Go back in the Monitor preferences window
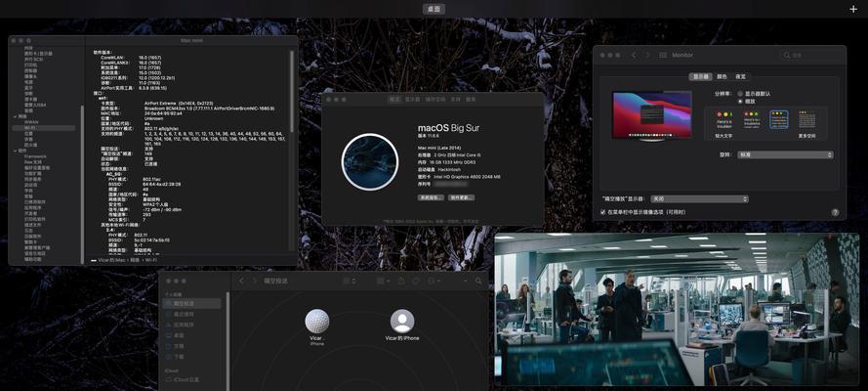The image size is (868, 391). tap(634, 56)
